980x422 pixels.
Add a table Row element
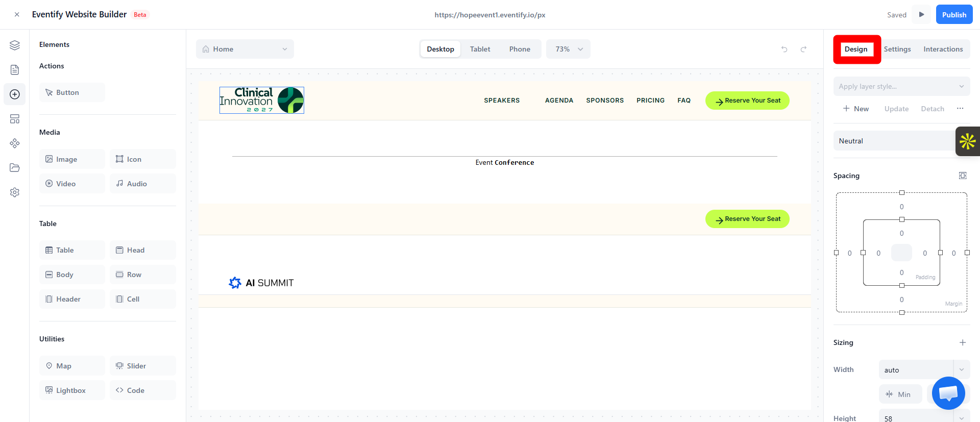[x=143, y=275]
